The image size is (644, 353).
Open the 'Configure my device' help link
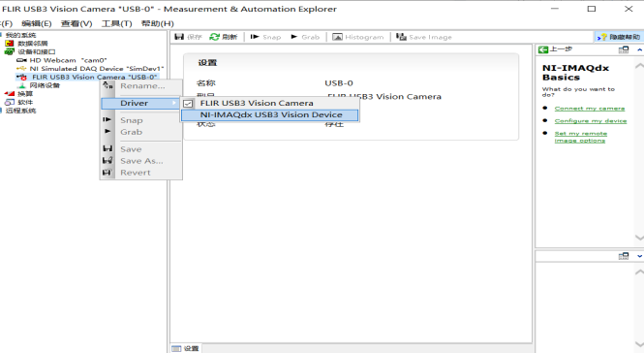point(591,121)
